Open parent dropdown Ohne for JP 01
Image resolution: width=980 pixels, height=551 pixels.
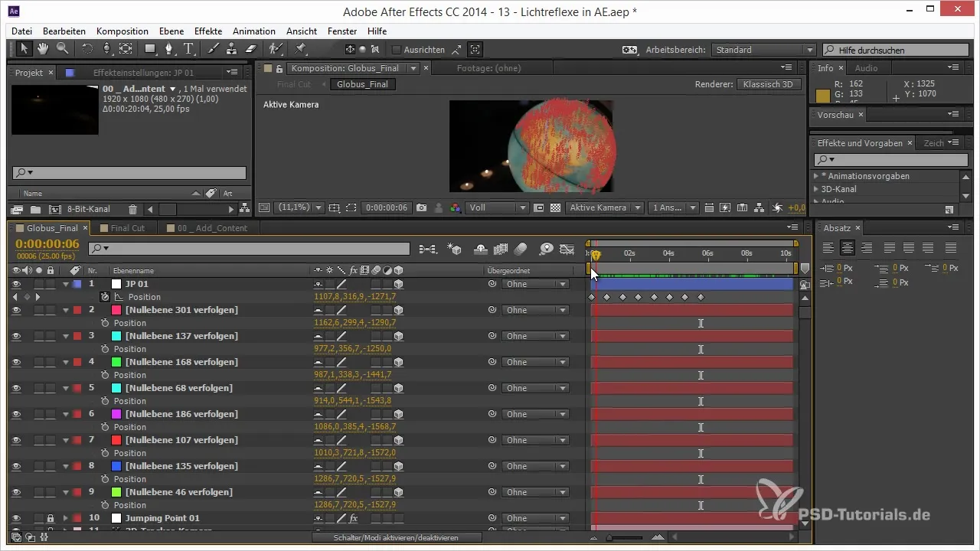point(535,284)
